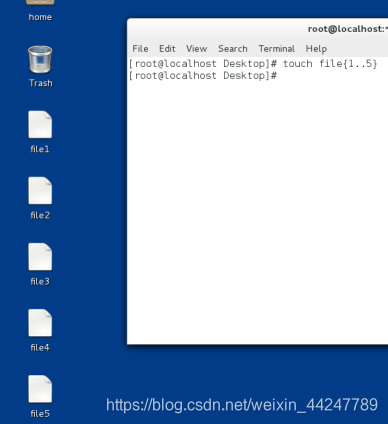Select the file1 document icon
The width and height of the screenshot is (388, 424).
coord(40,124)
